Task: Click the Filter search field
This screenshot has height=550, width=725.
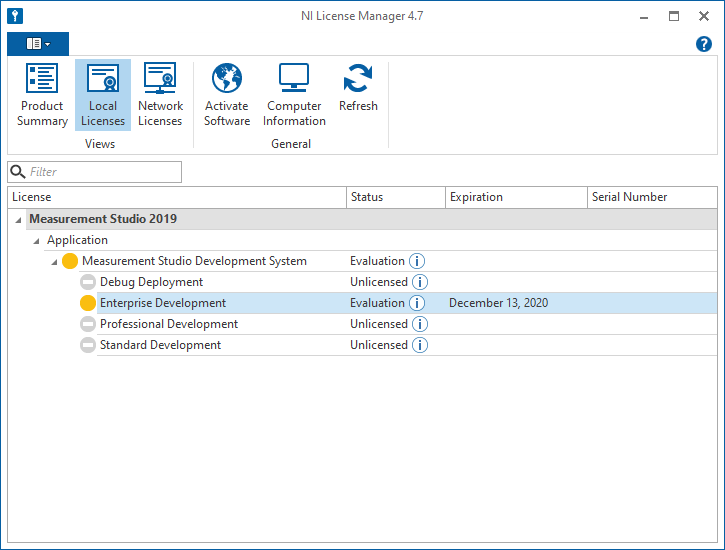Action: [95, 172]
